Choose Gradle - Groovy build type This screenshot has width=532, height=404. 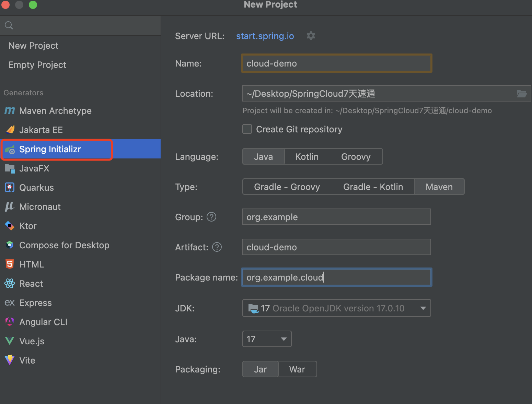tap(287, 187)
